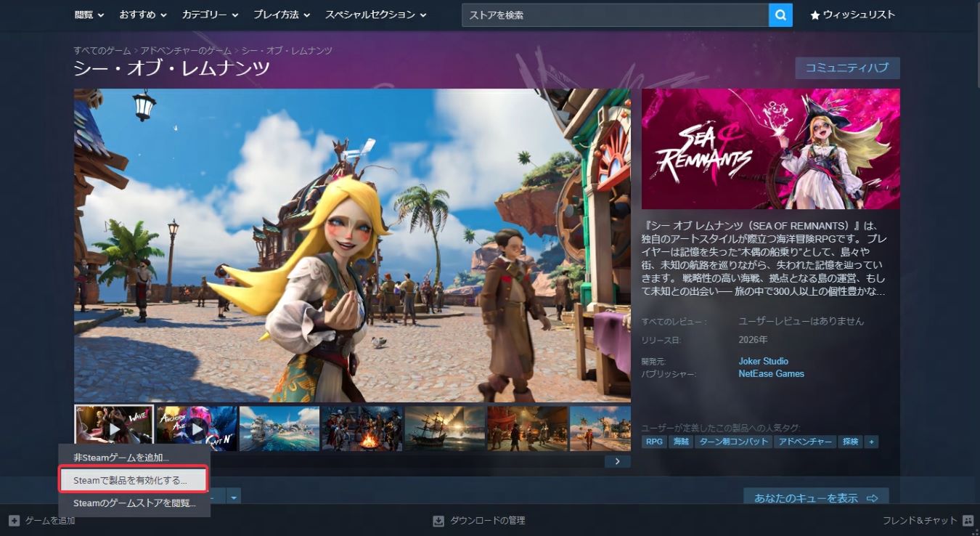Click the Wishlist star icon
Viewport: 980px width, 536px height.
click(814, 15)
